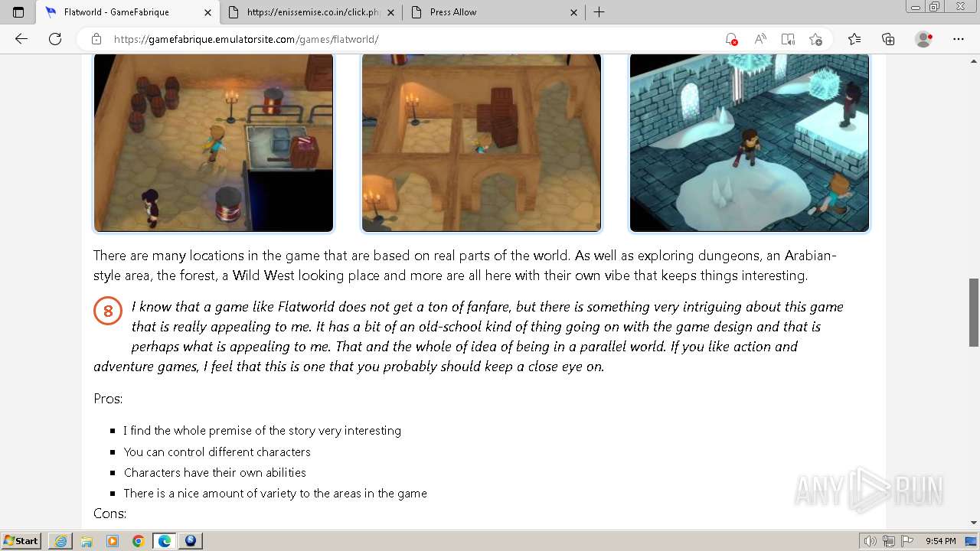Open the Windows Start menu

coord(21,541)
